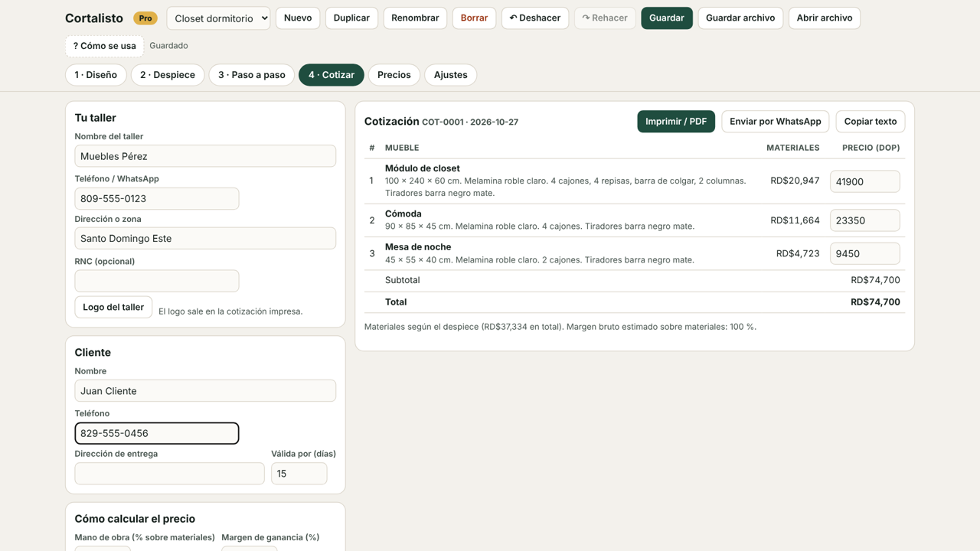980x551 pixels.
Task: Click the 'Mesa de noche' item name
Action: pyautogui.click(x=418, y=247)
